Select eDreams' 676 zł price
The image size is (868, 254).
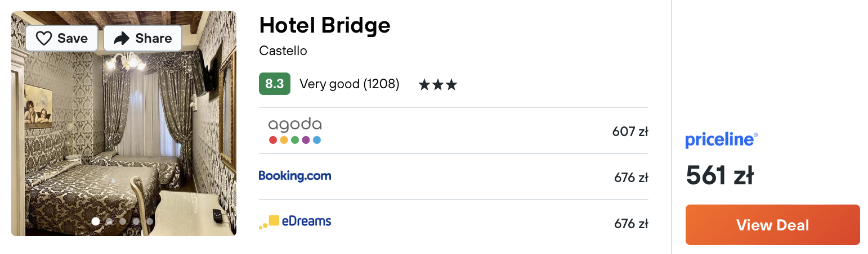(631, 224)
